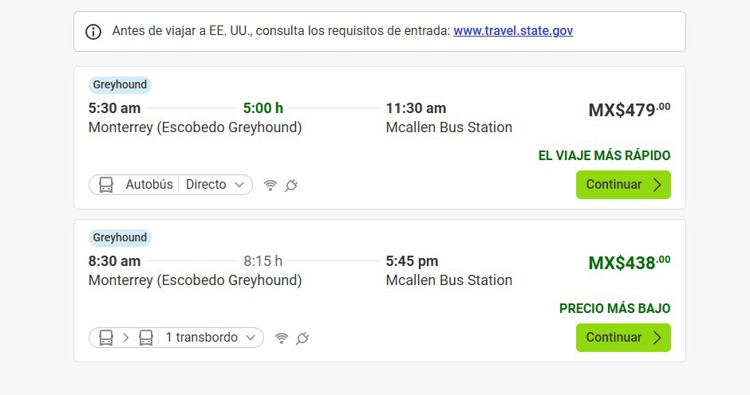
Task: Click the Greyhound tag on the 8:30 am trip
Action: (120, 238)
